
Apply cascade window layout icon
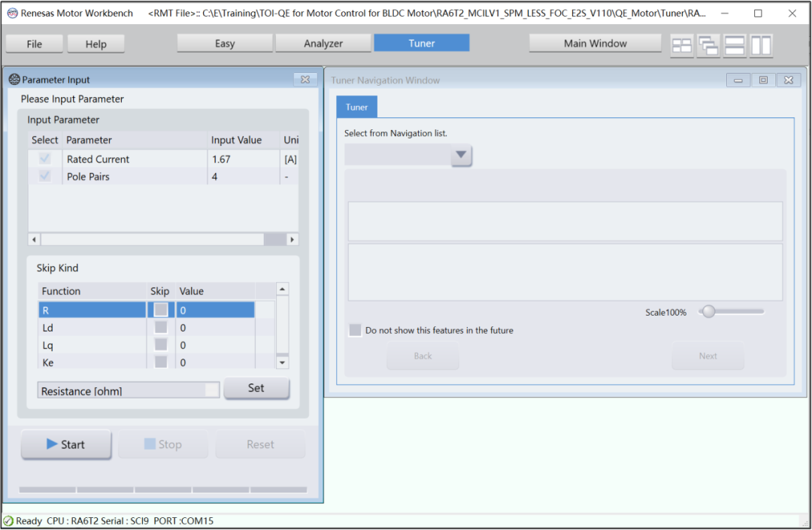click(x=708, y=46)
